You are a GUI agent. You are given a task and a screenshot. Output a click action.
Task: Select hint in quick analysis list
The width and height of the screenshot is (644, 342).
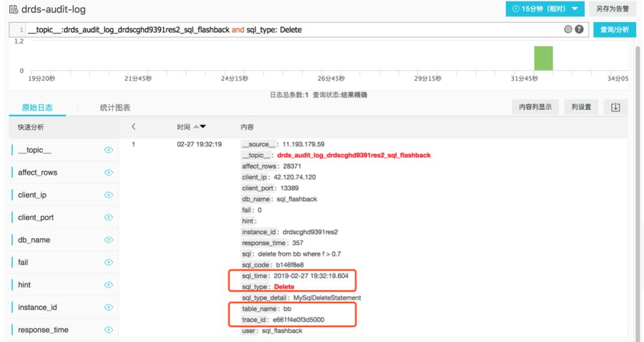[x=24, y=285]
